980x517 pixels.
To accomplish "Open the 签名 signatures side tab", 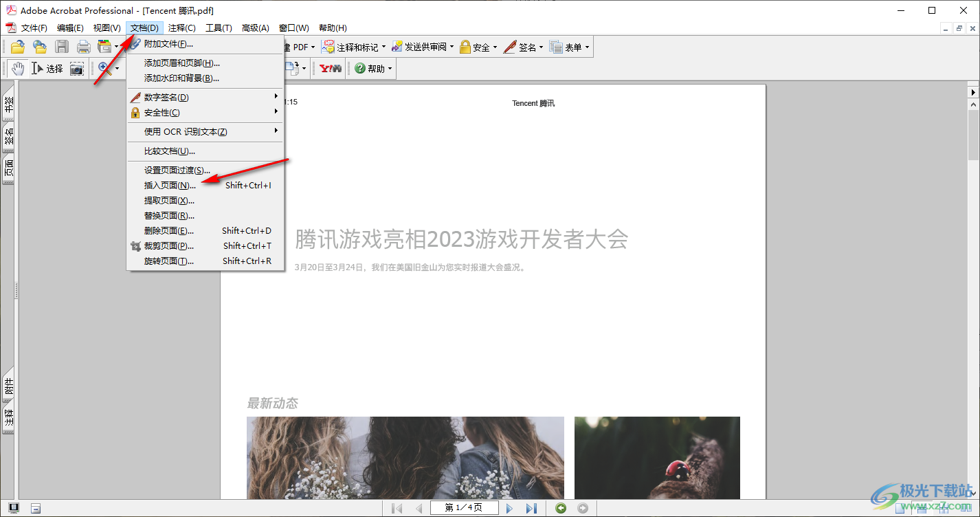I will point(9,137).
